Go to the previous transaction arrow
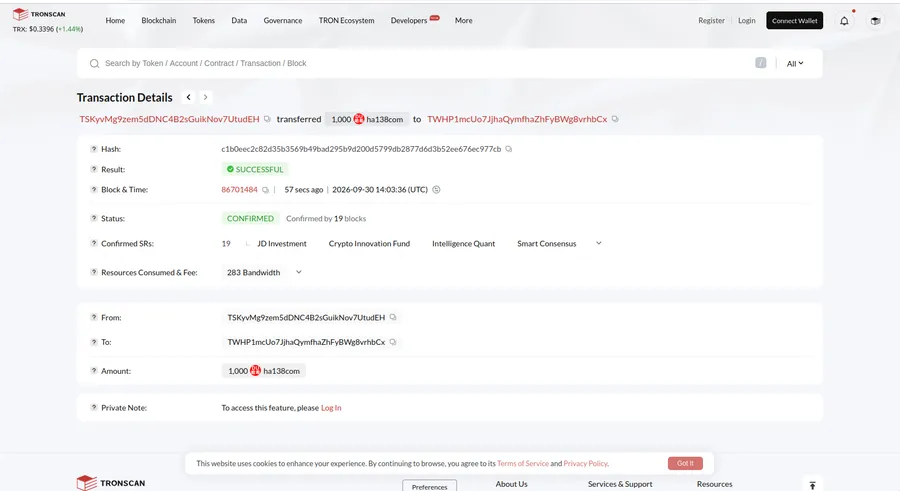This screenshot has width=900, height=491. point(188,97)
